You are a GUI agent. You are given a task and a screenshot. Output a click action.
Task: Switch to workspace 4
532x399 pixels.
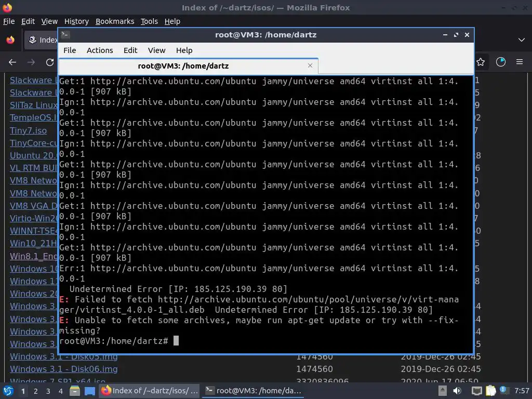point(61,391)
